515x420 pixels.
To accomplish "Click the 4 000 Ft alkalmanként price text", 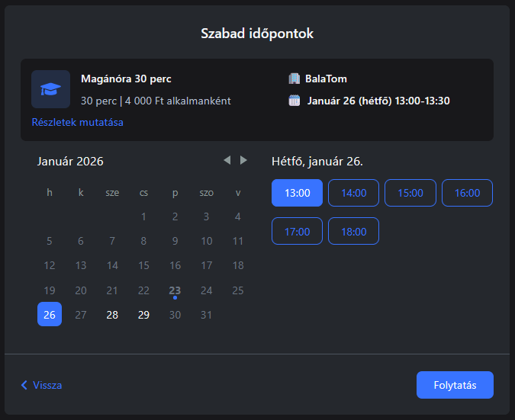I will 178,101.
